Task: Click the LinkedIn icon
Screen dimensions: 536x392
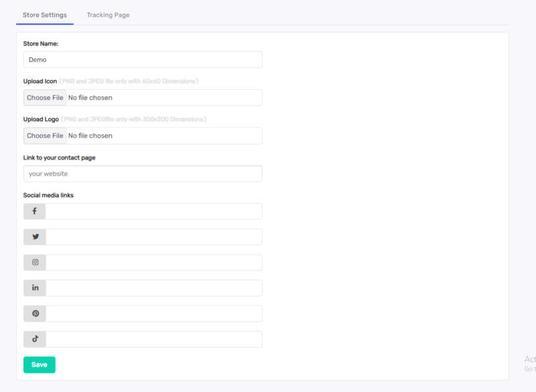Action: point(36,287)
